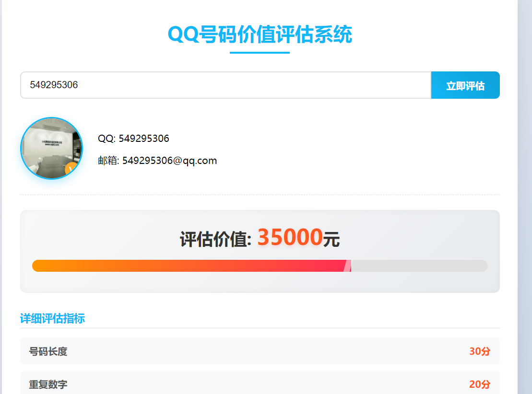Viewport: 532px width, 394px height.
Task: Focus the QQ number input field
Action: pos(225,85)
